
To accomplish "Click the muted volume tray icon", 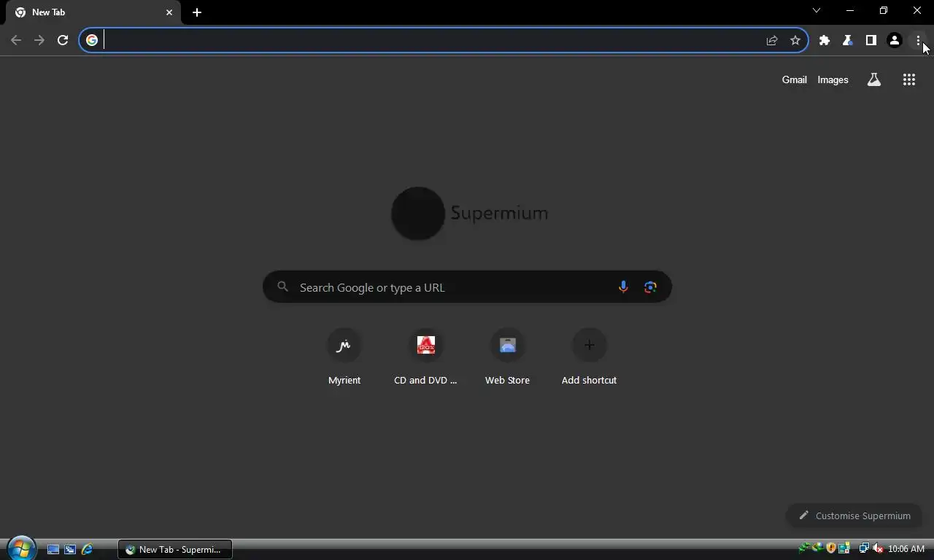I will coord(878,548).
